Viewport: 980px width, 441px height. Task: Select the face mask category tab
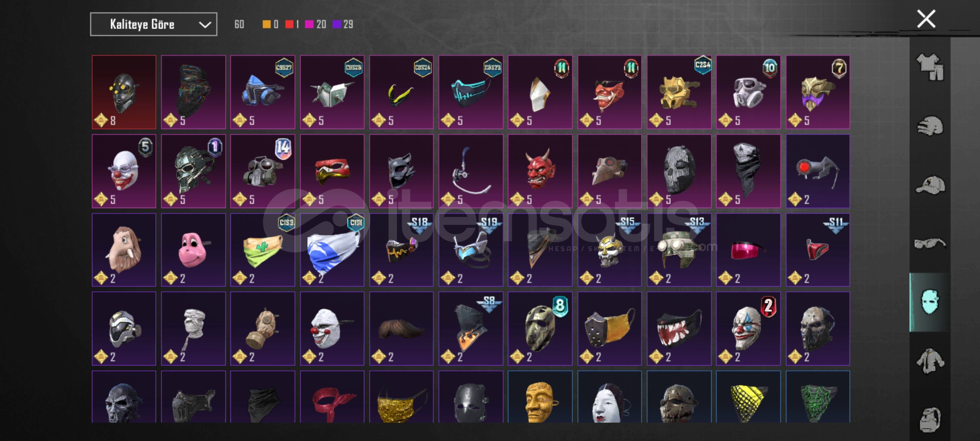tap(930, 302)
